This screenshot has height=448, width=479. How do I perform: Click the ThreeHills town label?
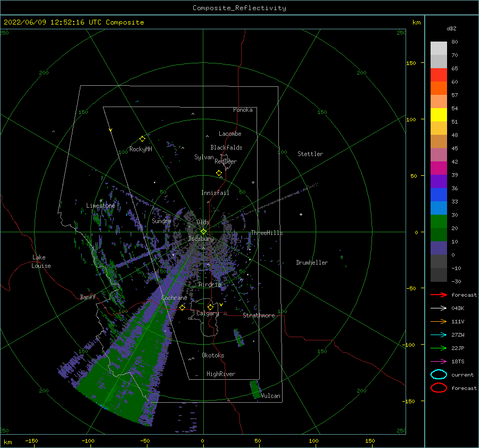click(267, 233)
